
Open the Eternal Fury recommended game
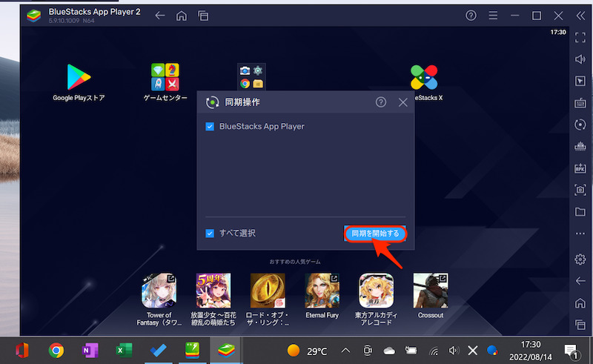pos(322,291)
